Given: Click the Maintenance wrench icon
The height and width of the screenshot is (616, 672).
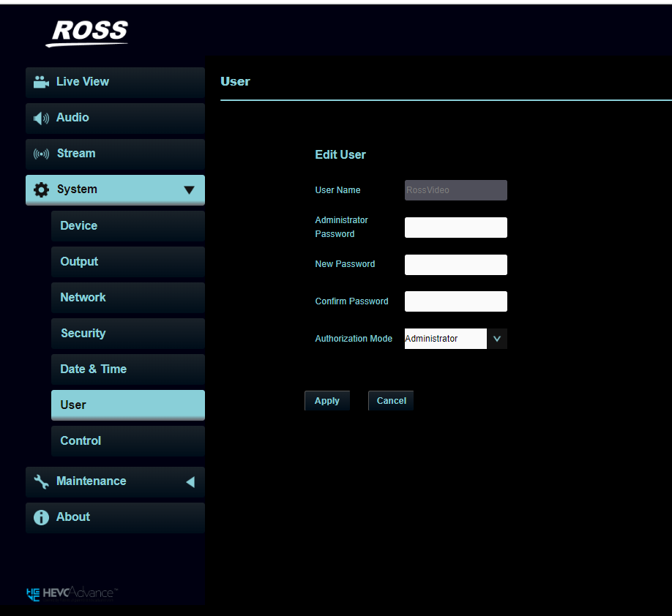Looking at the screenshot, I should (42, 481).
